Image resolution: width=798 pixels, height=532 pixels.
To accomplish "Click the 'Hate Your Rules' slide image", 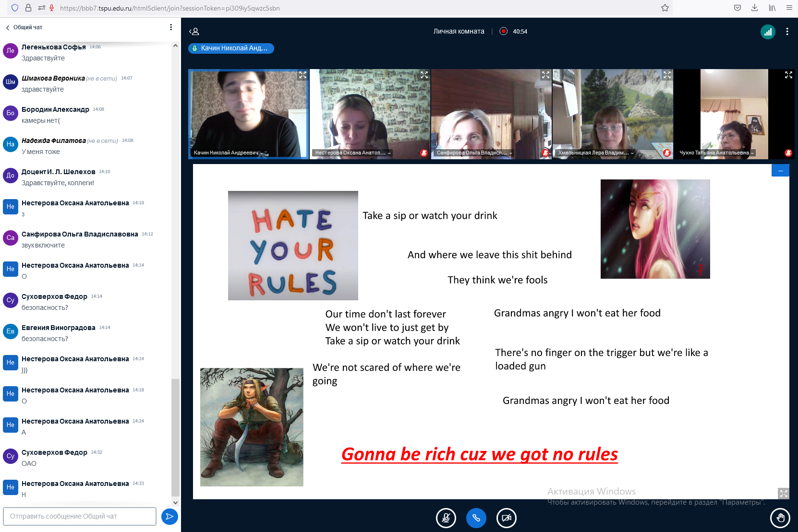I will click(x=293, y=246).
